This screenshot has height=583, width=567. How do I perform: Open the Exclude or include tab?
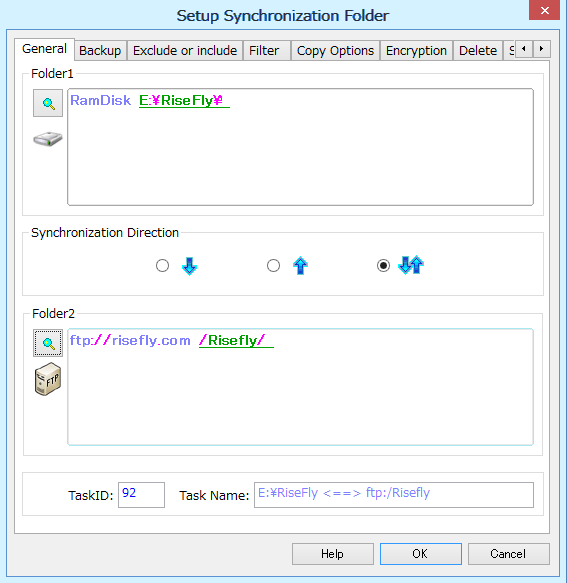pos(185,51)
